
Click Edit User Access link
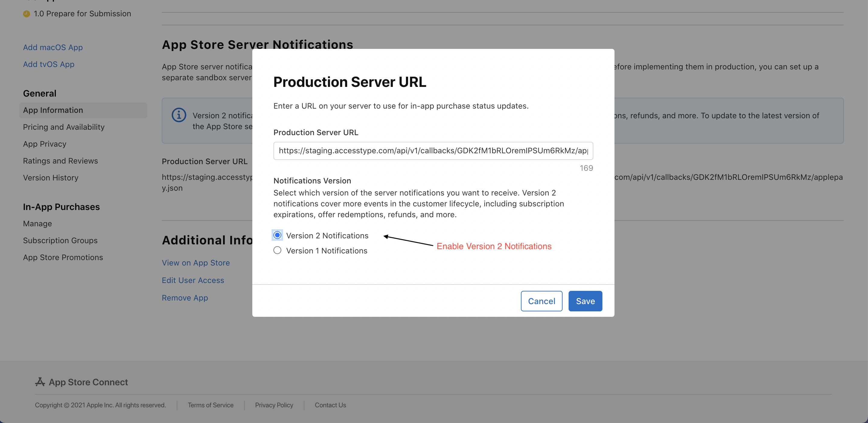[x=193, y=280]
